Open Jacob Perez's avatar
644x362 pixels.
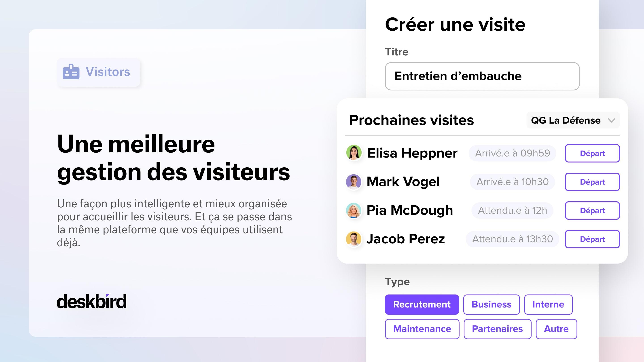click(x=354, y=239)
